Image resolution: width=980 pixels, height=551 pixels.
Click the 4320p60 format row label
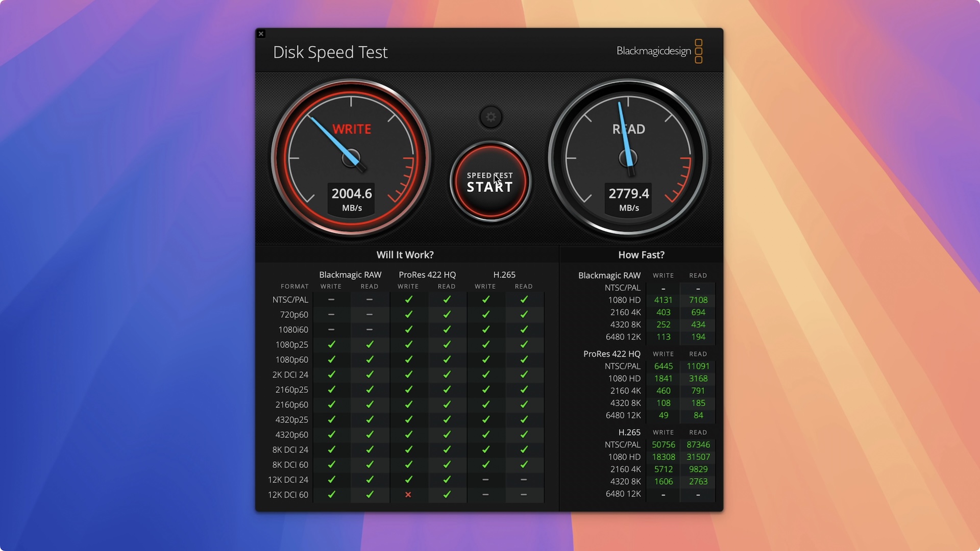tap(291, 435)
